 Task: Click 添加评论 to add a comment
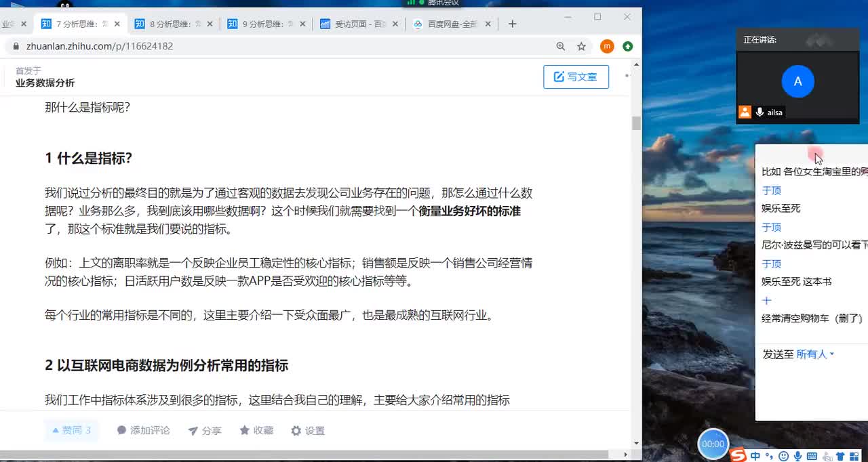tap(143, 430)
